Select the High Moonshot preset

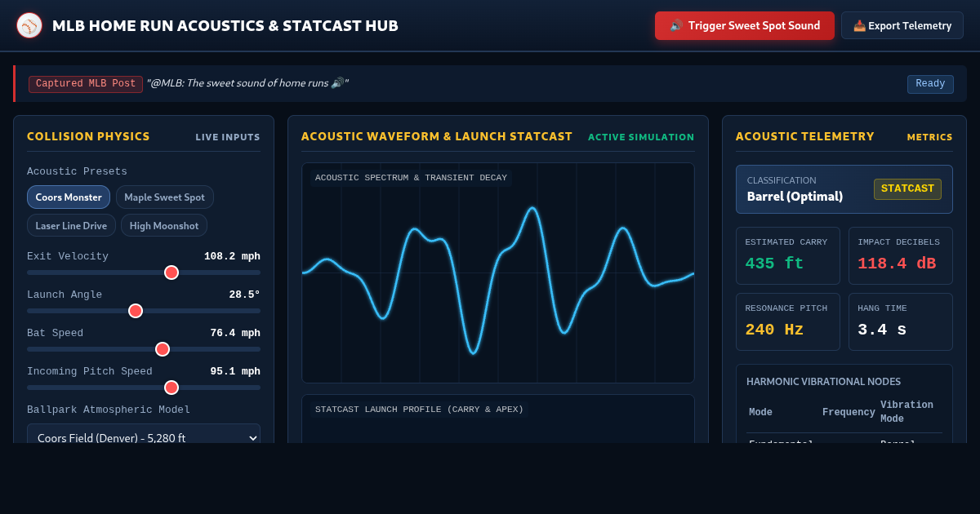(164, 226)
